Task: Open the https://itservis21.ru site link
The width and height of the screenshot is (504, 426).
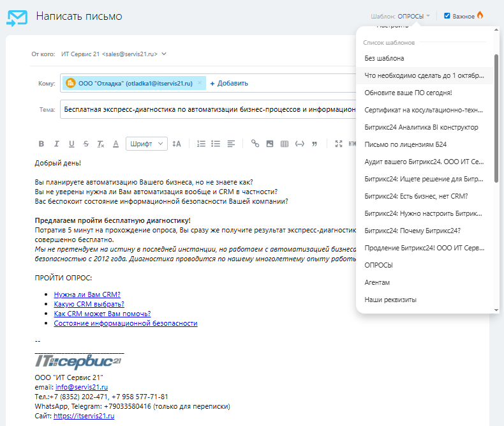Action: [84, 416]
